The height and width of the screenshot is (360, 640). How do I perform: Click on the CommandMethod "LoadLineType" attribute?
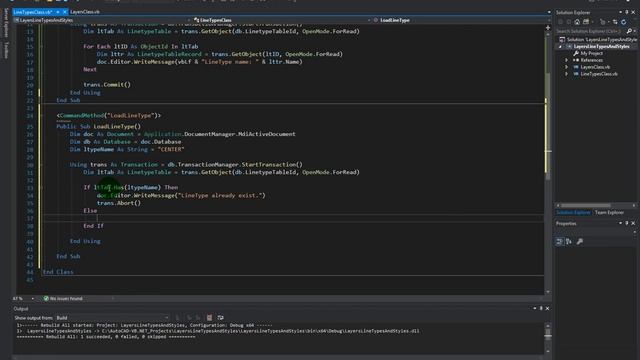pyautogui.click(x=109, y=116)
